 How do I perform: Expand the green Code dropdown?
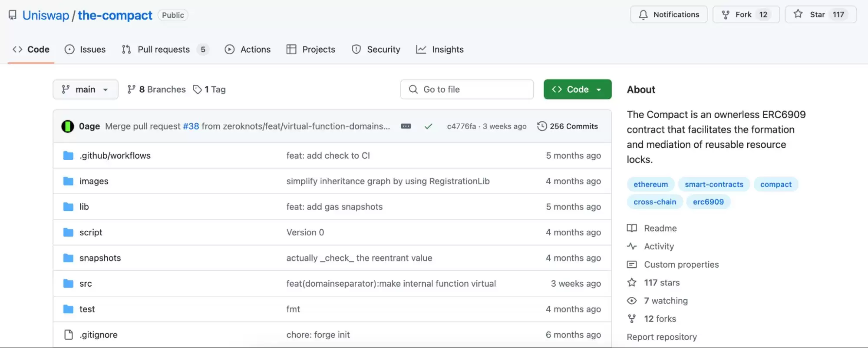coord(577,89)
